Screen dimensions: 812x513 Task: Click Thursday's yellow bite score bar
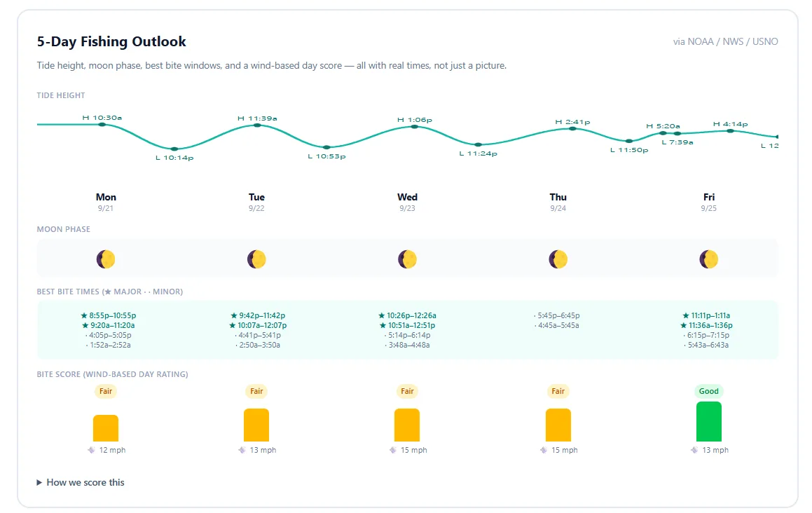coord(558,425)
